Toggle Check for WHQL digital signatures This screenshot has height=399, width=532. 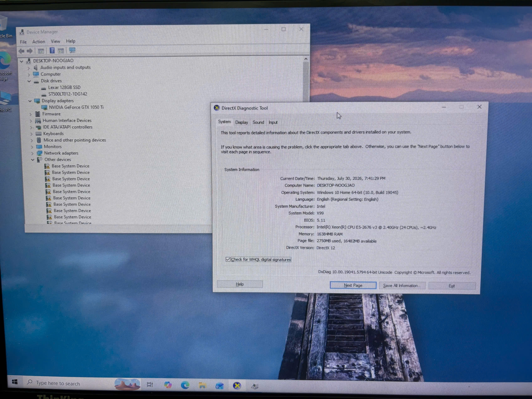[x=228, y=259]
